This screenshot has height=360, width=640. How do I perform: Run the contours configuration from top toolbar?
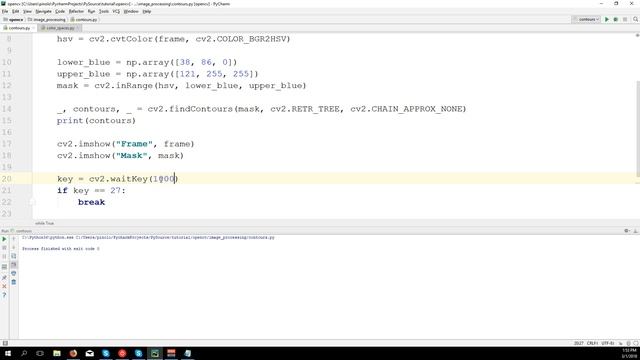coord(607,19)
